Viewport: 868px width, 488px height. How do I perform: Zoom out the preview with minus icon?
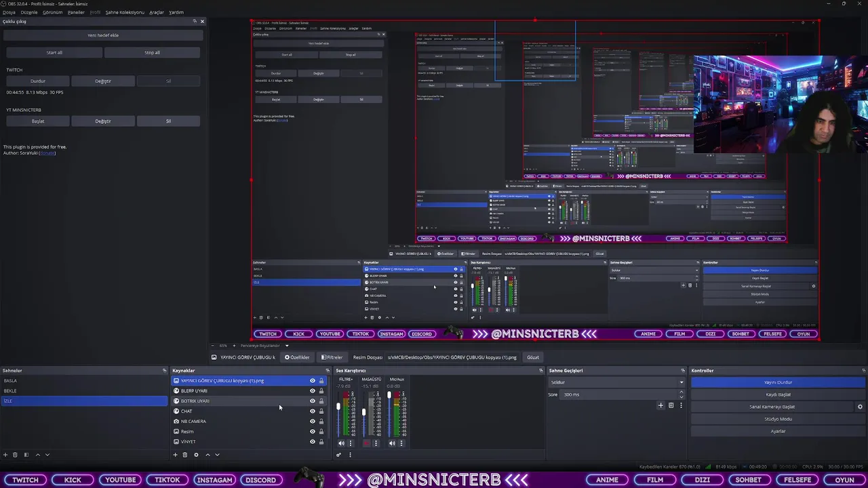click(x=213, y=346)
